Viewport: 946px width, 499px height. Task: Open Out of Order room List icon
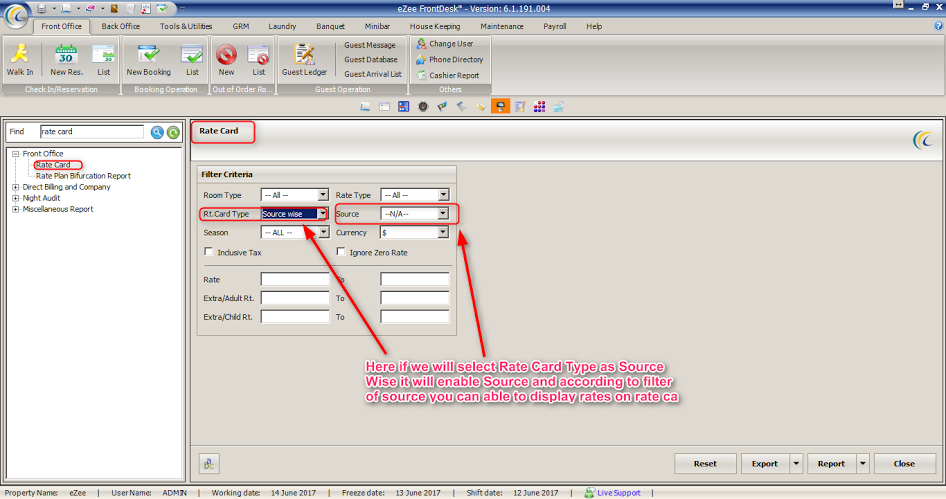pyautogui.click(x=258, y=54)
